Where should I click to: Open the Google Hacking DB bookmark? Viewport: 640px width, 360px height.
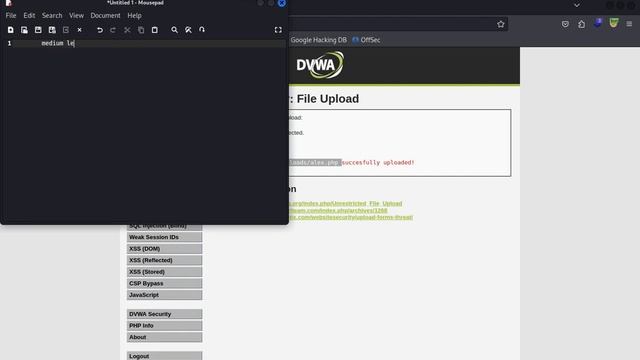tap(318, 40)
